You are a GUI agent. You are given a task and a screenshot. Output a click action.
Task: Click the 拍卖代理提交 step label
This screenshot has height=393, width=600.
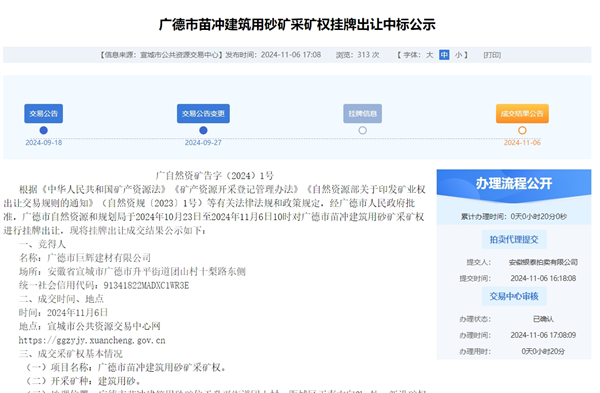tap(514, 240)
